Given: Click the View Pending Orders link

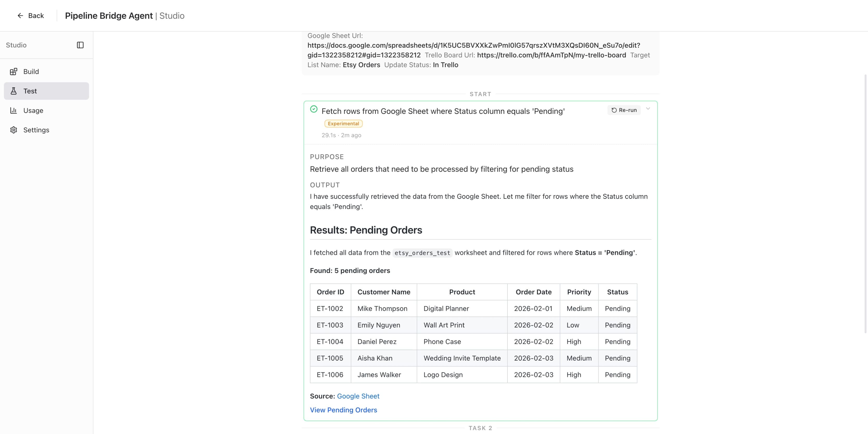Looking at the screenshot, I should pos(343,410).
